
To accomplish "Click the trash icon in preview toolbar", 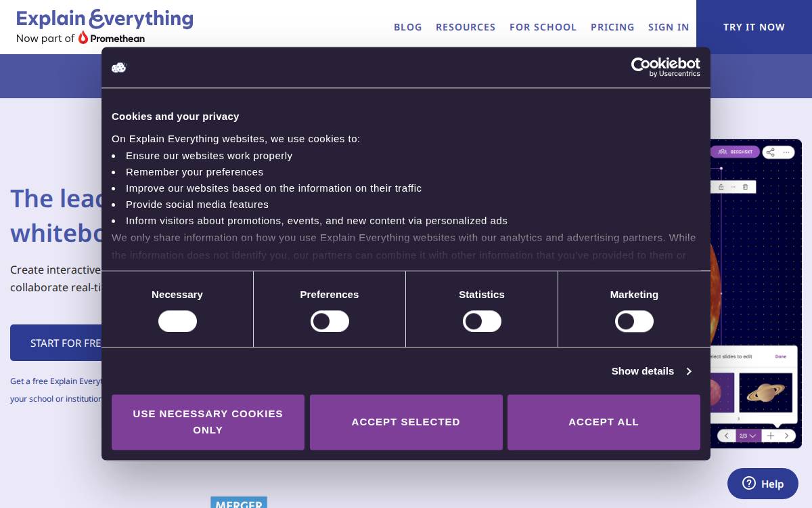I will tap(745, 186).
